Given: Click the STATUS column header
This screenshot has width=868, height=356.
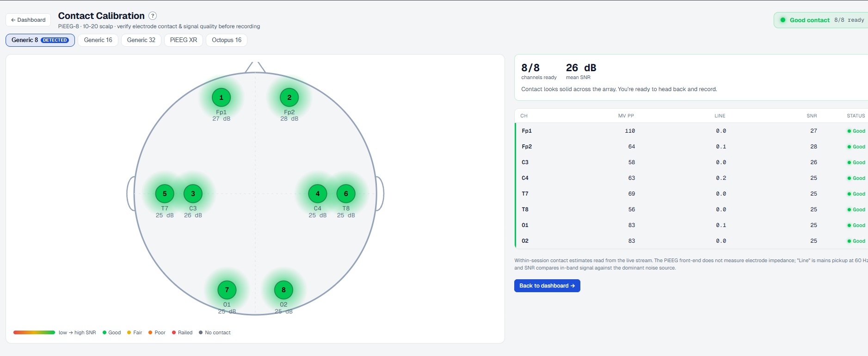Looking at the screenshot, I should point(856,116).
